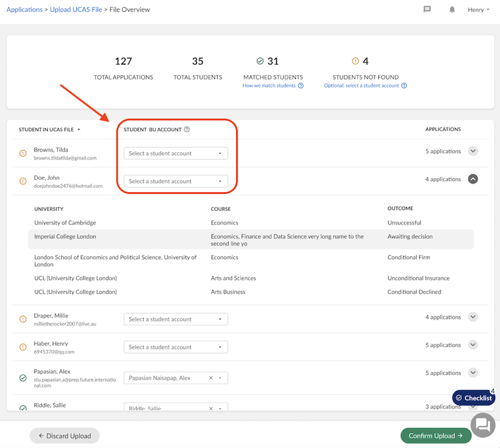Click 'Conditional Firm' outcome text

pos(409,257)
